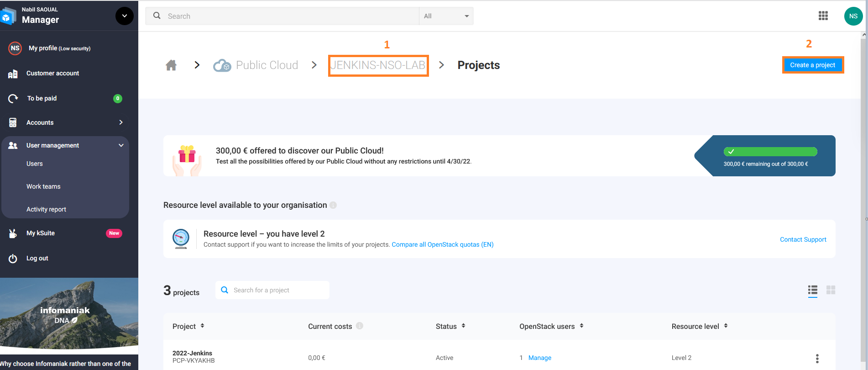Sort table by OpenStack users column

click(x=551, y=326)
